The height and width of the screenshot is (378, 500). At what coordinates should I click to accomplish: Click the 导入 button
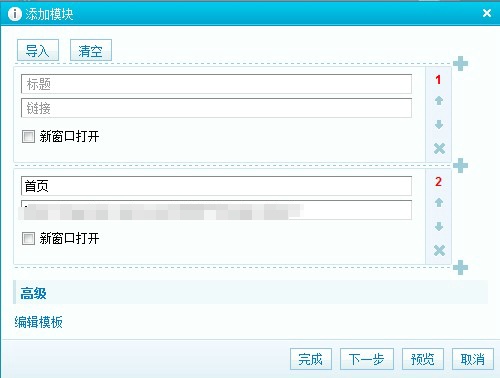click(38, 50)
